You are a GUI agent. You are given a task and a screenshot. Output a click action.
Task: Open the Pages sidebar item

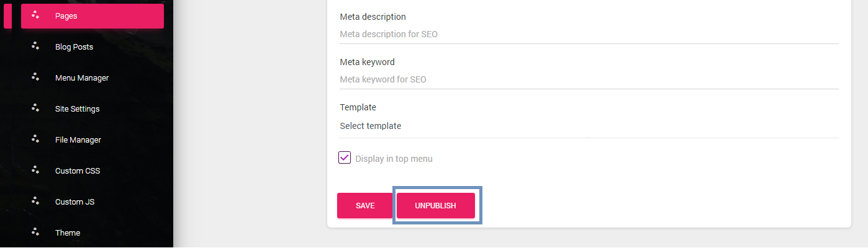[93, 16]
